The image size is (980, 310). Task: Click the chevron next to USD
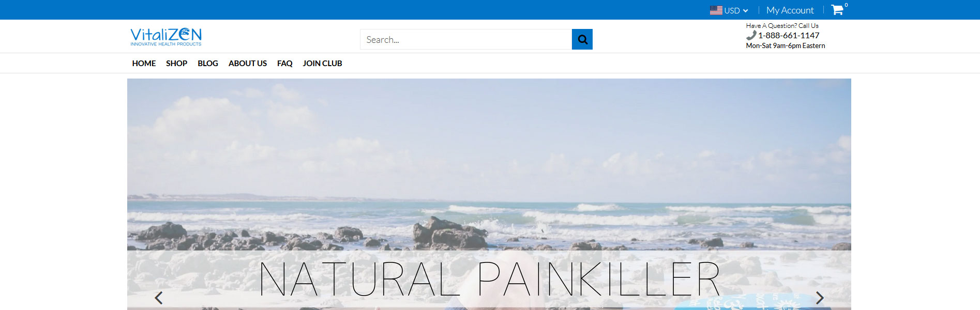click(x=745, y=11)
